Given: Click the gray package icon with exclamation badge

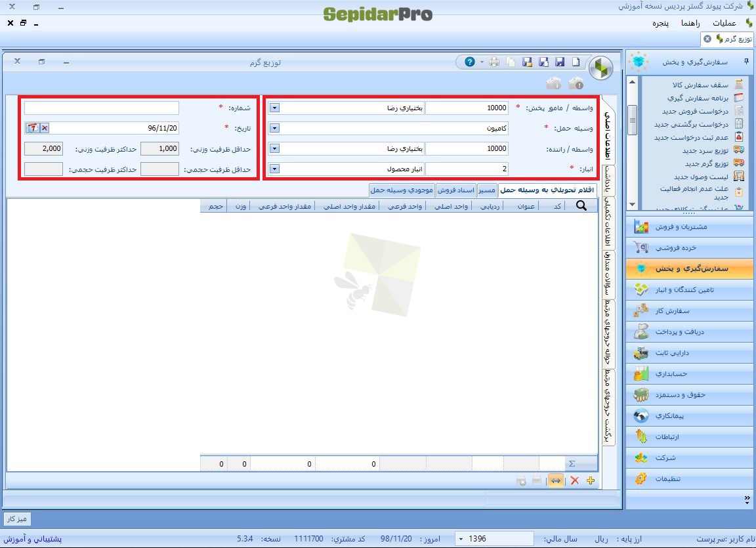Looking at the screenshot, I should [576, 83].
